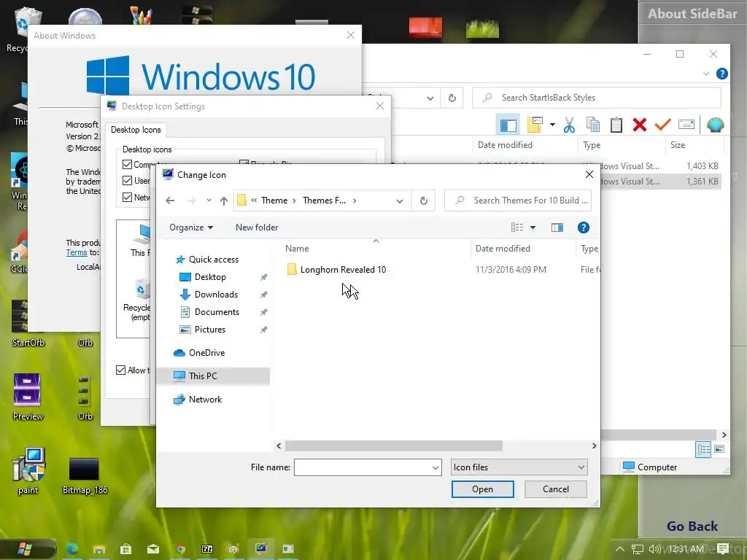Select Network in the navigation pane
Image resolution: width=747 pixels, height=560 pixels.
tap(205, 400)
